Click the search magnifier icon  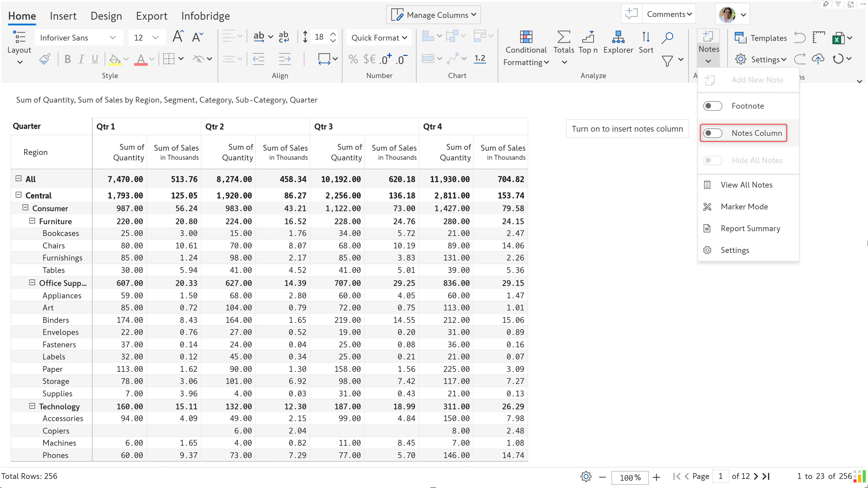point(667,38)
